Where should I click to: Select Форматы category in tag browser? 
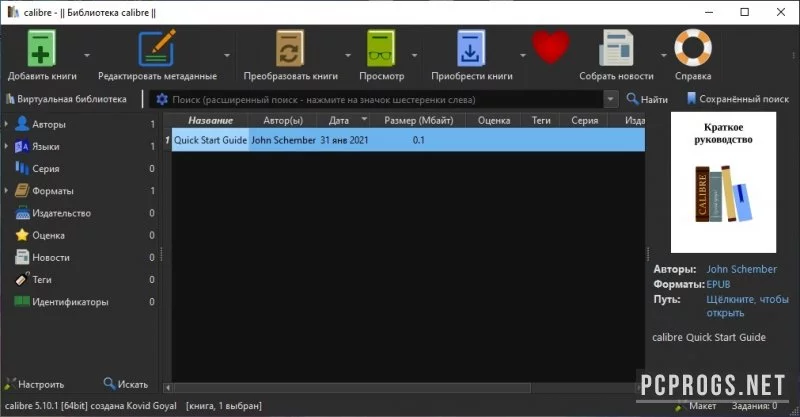53,191
